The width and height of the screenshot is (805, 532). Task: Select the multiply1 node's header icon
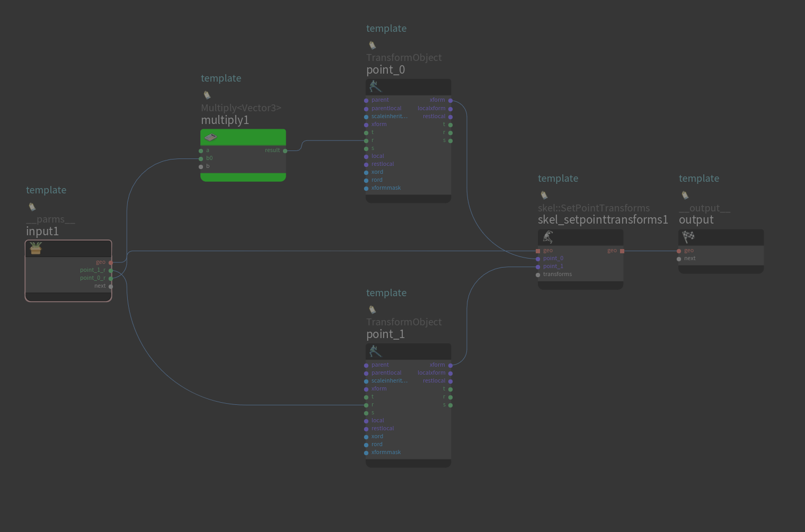211,137
